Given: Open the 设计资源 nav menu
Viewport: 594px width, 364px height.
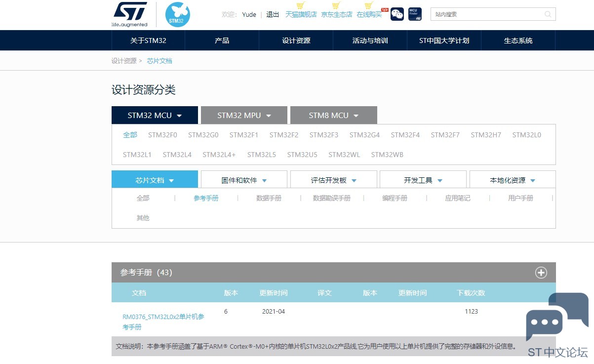Looking at the screenshot, I should 296,40.
